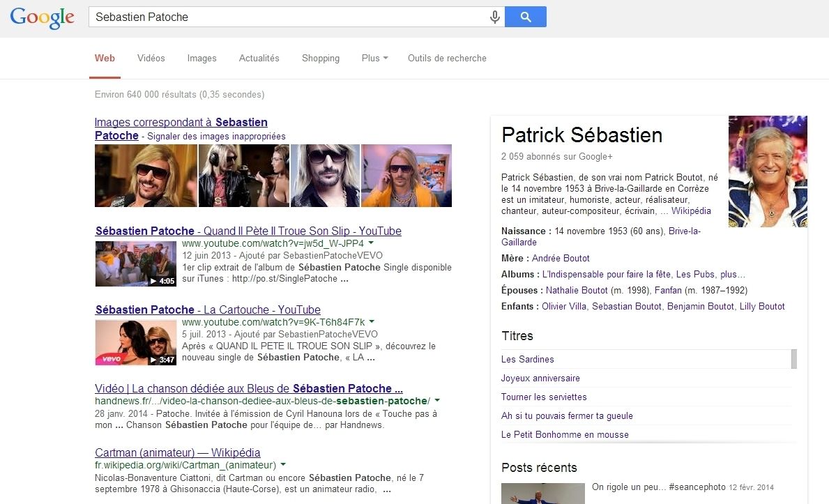Click the Titres list scrollbar handle
The image size is (829, 504).
point(793,358)
